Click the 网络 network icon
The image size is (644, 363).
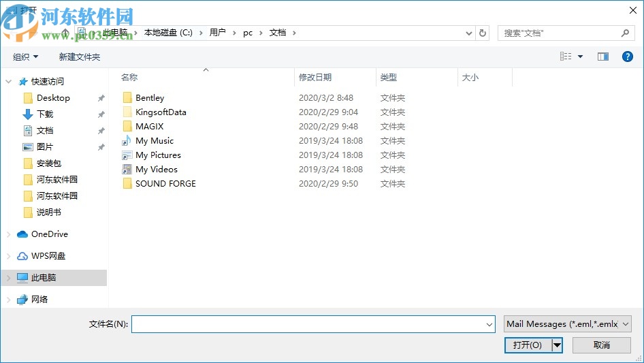22,300
